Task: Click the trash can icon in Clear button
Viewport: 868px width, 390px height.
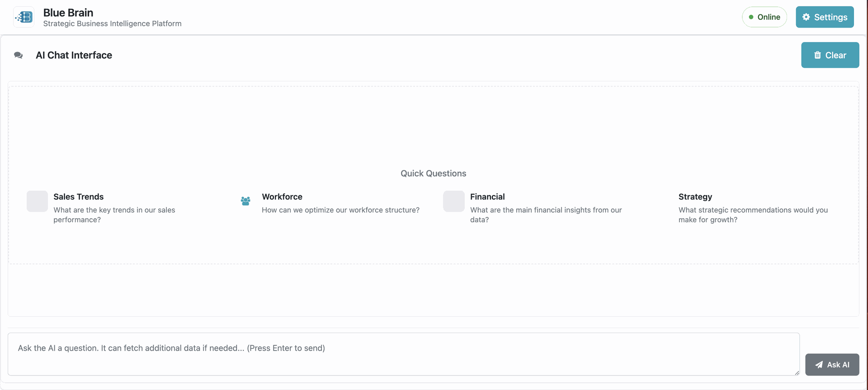Action: [817, 55]
